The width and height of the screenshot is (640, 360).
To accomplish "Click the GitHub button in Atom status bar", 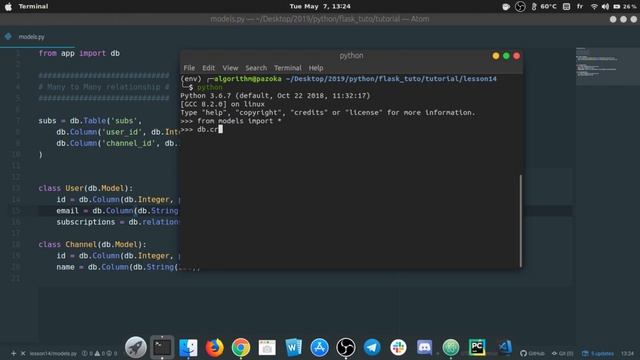I will tap(532, 353).
